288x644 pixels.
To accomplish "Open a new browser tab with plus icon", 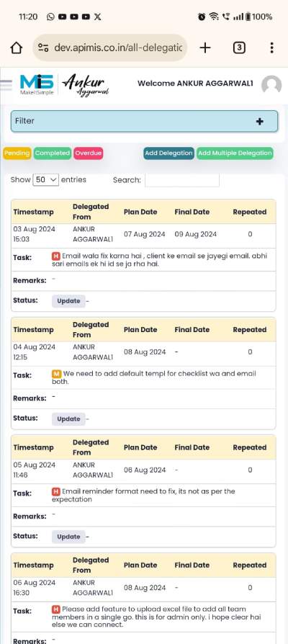I will click(205, 48).
